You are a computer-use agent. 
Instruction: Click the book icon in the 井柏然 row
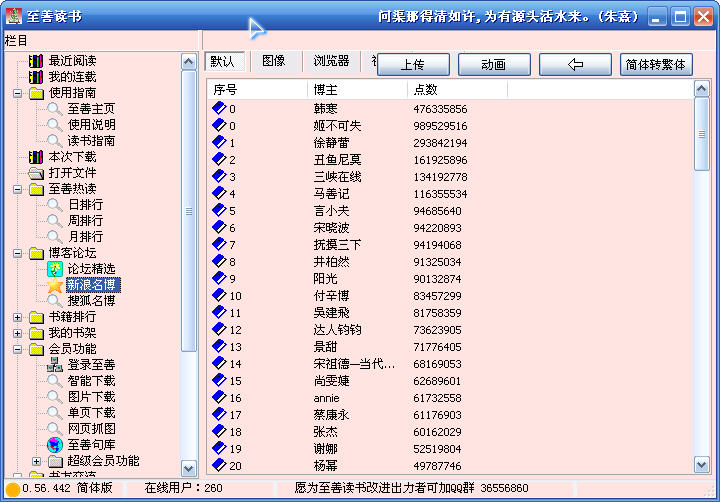(x=219, y=261)
